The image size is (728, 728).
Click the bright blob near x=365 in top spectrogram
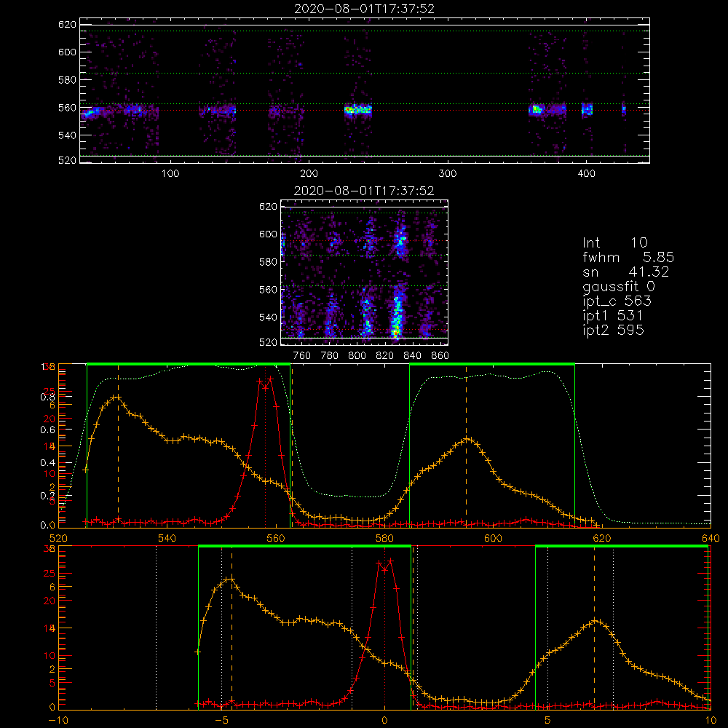[537, 110]
